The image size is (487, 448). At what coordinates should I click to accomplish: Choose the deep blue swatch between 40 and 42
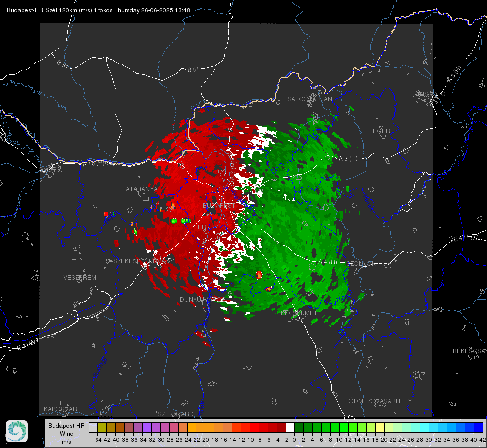coord(478,427)
